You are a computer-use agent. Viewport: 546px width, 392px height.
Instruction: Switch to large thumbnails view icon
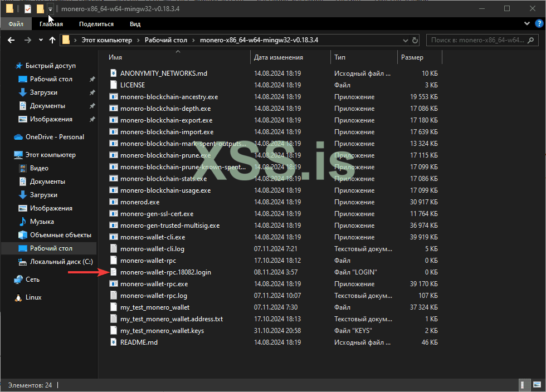(536, 385)
